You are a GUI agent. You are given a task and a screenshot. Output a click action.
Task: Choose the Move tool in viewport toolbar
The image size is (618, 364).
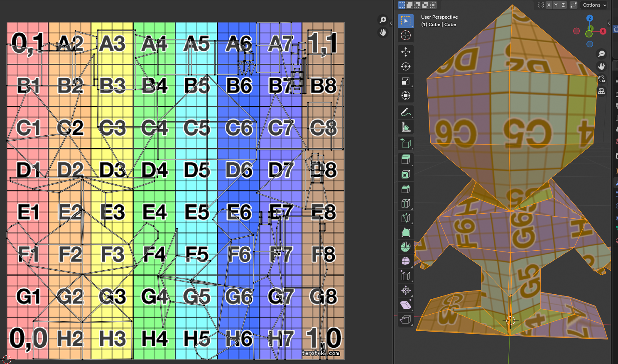pyautogui.click(x=406, y=52)
